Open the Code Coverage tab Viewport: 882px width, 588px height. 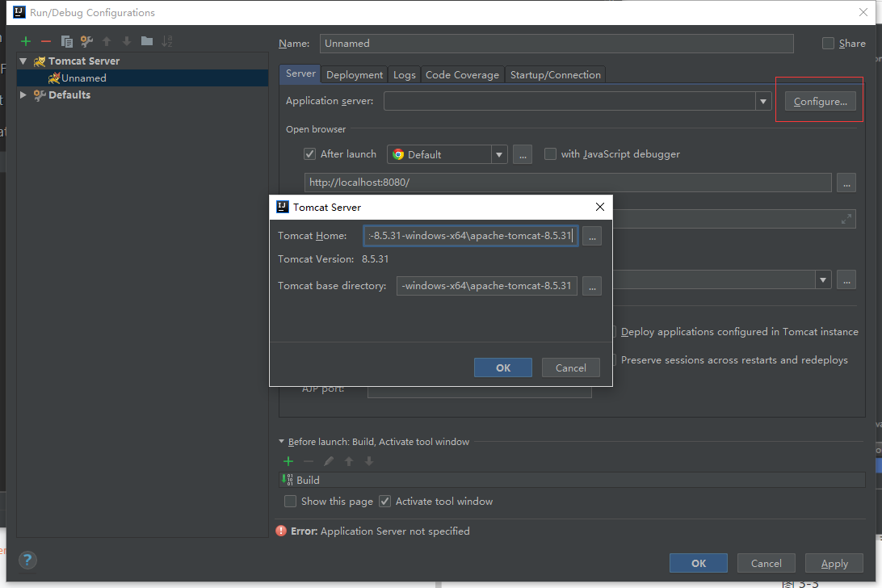(462, 75)
